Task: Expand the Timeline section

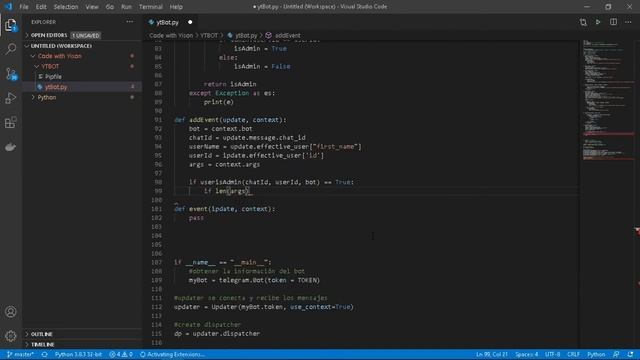Action: click(x=42, y=344)
